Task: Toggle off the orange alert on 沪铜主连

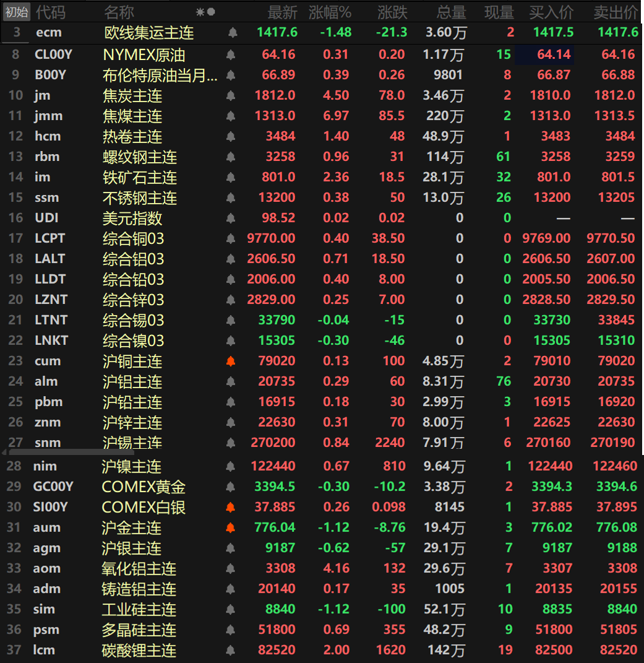Action: point(231,362)
